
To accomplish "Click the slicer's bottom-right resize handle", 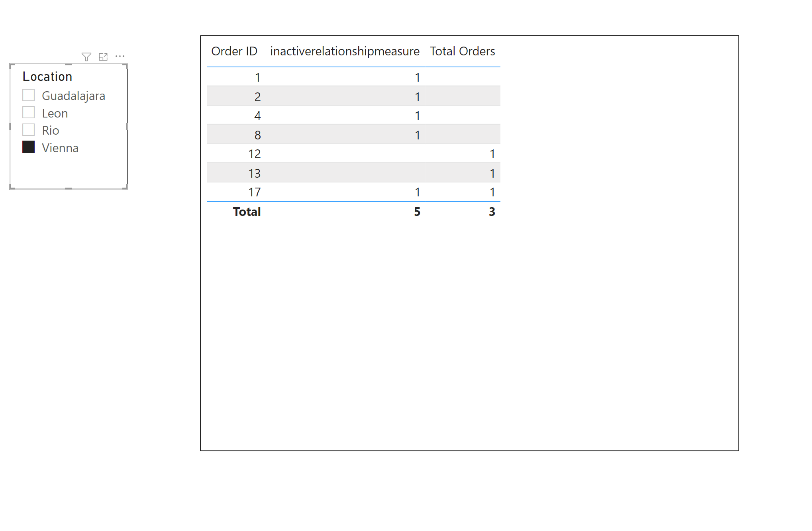I will (x=126, y=187).
